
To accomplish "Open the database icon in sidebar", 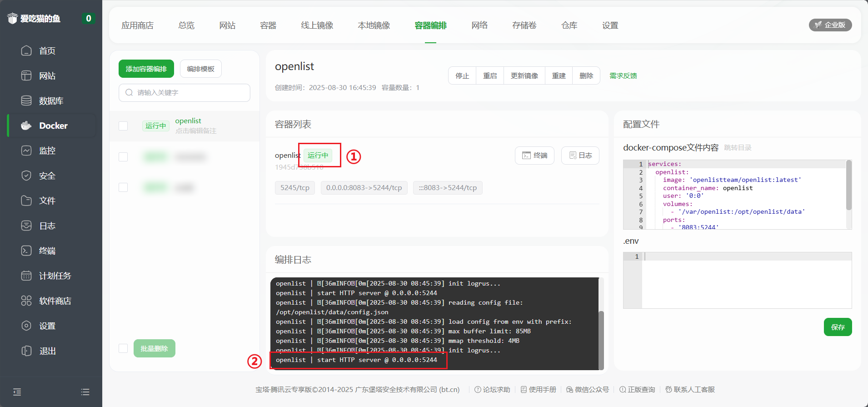I will pos(26,100).
